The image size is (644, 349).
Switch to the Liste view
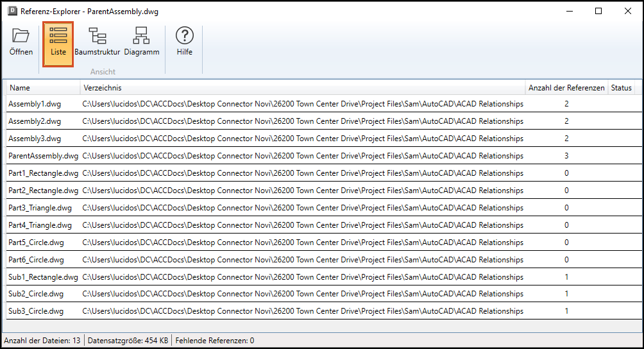[x=58, y=44]
